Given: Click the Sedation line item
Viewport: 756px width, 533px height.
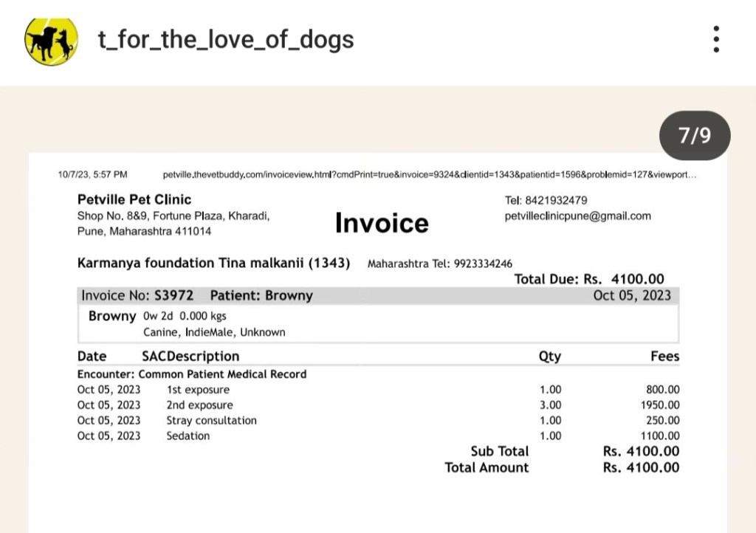Looking at the screenshot, I should tap(188, 436).
